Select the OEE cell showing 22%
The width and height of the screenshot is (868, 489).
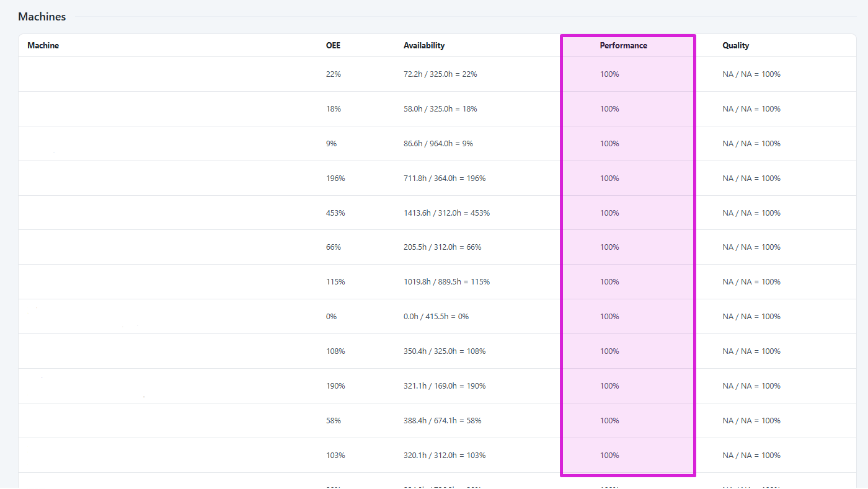coord(334,74)
